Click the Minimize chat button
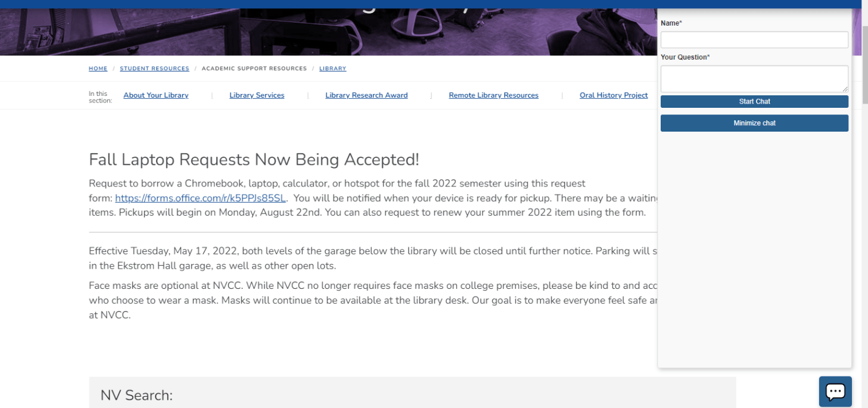Screen dimensions: 868x408 [x=754, y=123]
